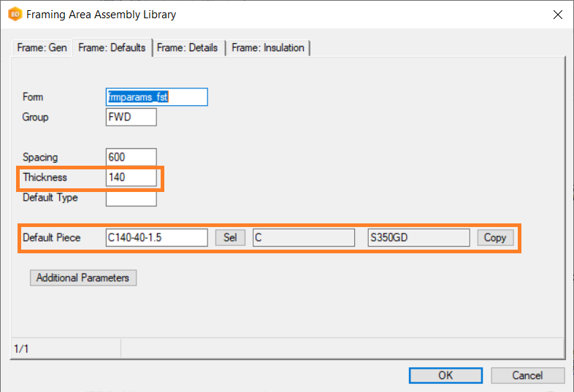Click the read-only field showing C

point(303,238)
